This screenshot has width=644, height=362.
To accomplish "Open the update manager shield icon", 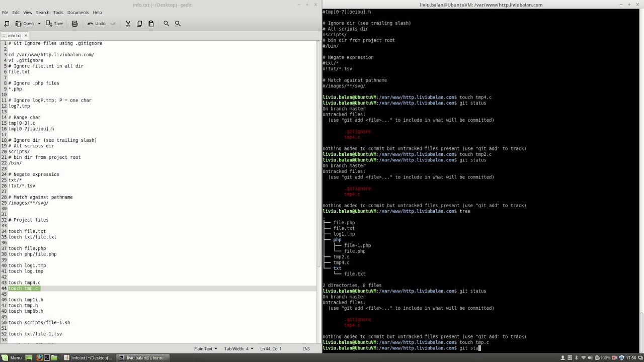I will 622,358.
